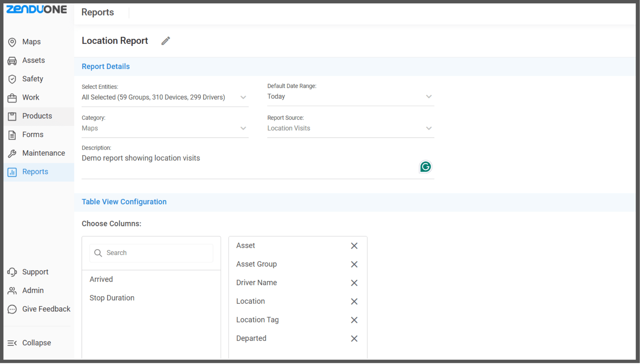The image size is (640, 364).
Task: Delete Location Tag from selected columns
Action: click(x=354, y=320)
